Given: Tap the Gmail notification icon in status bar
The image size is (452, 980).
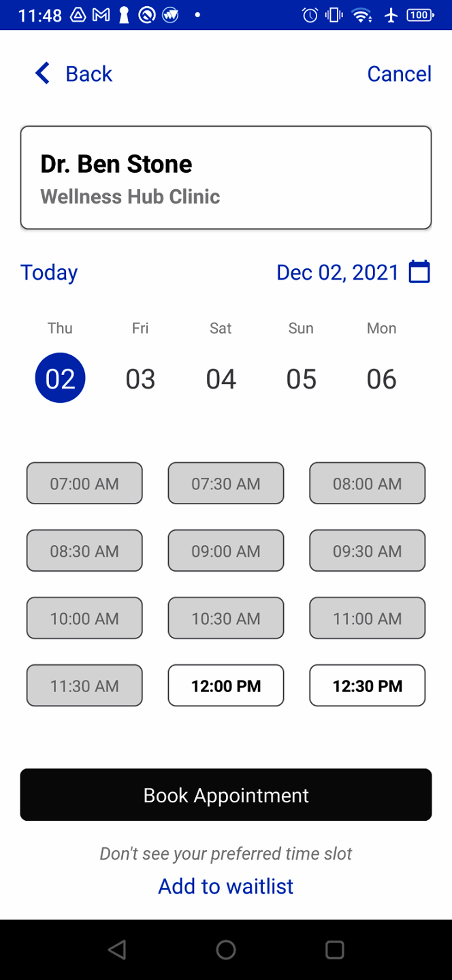Looking at the screenshot, I should [x=101, y=15].
